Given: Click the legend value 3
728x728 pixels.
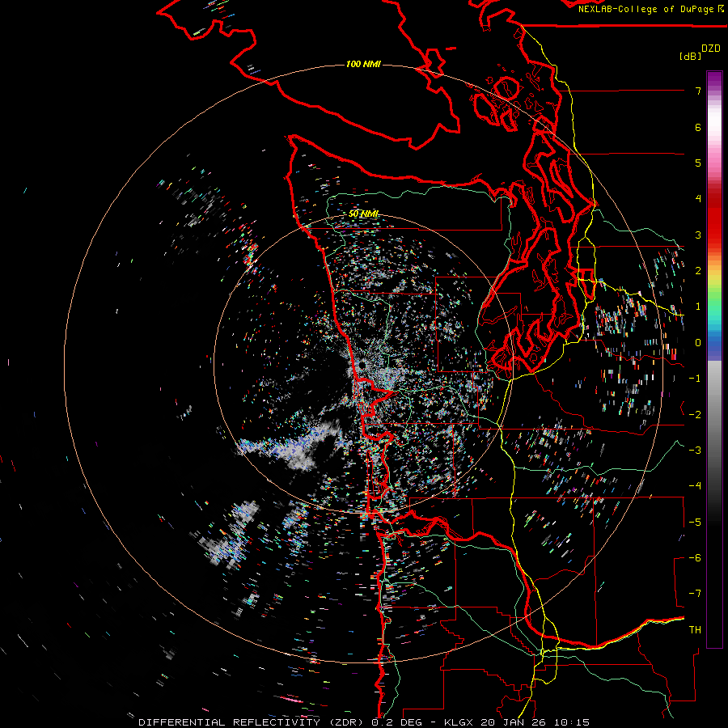Looking at the screenshot, I should click(x=698, y=235).
